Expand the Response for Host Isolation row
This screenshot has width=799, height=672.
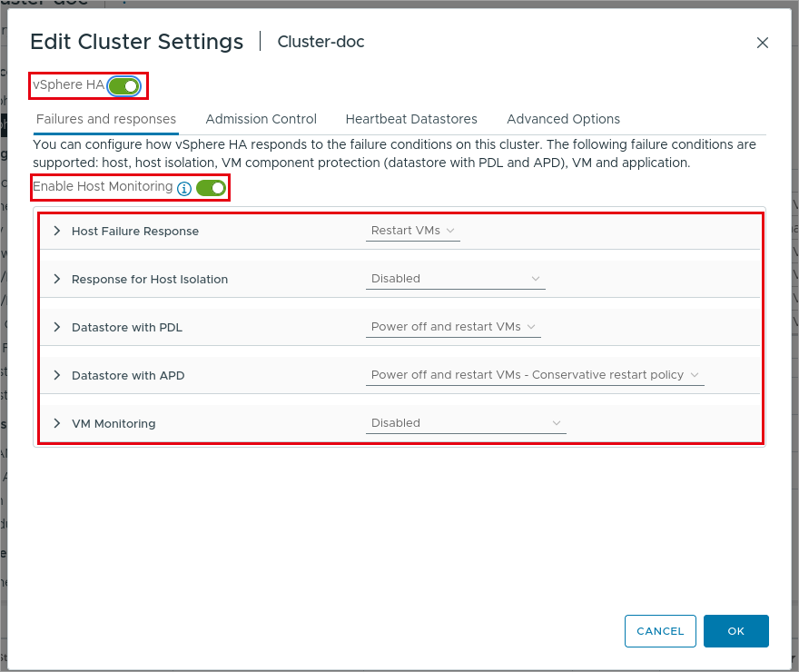pos(57,279)
